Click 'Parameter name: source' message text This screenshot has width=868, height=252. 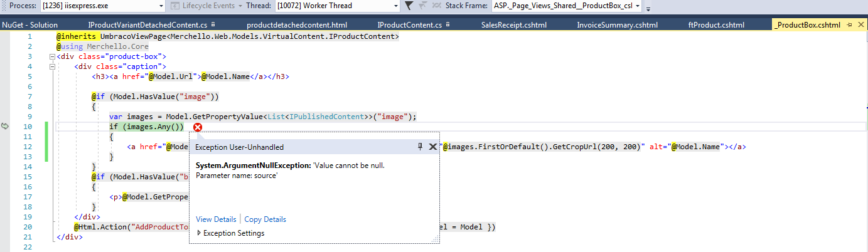237,176
